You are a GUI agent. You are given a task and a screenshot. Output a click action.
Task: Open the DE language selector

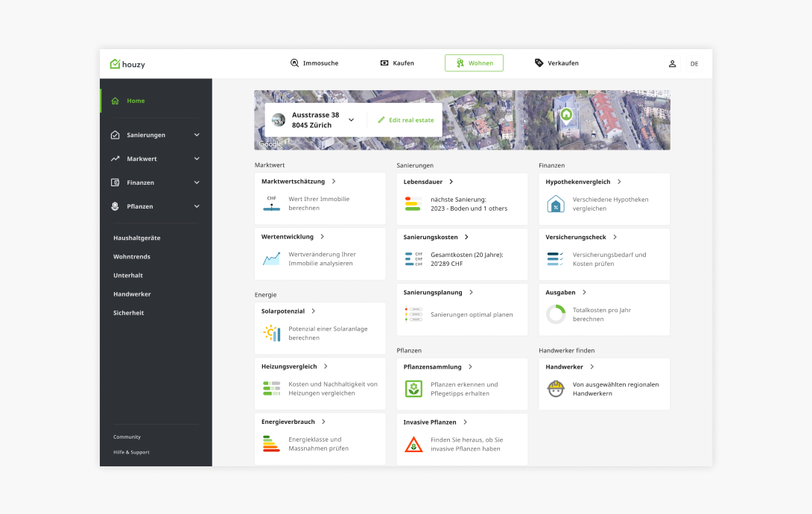(x=694, y=63)
